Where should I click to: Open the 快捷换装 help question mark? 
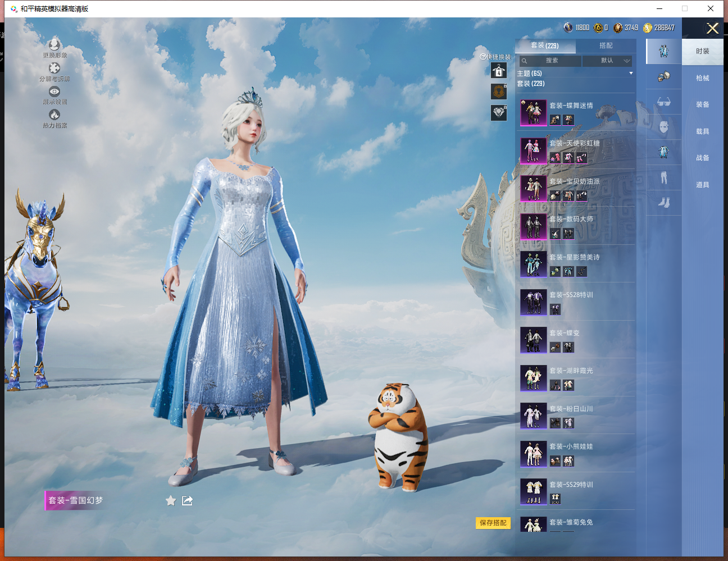coord(483,57)
